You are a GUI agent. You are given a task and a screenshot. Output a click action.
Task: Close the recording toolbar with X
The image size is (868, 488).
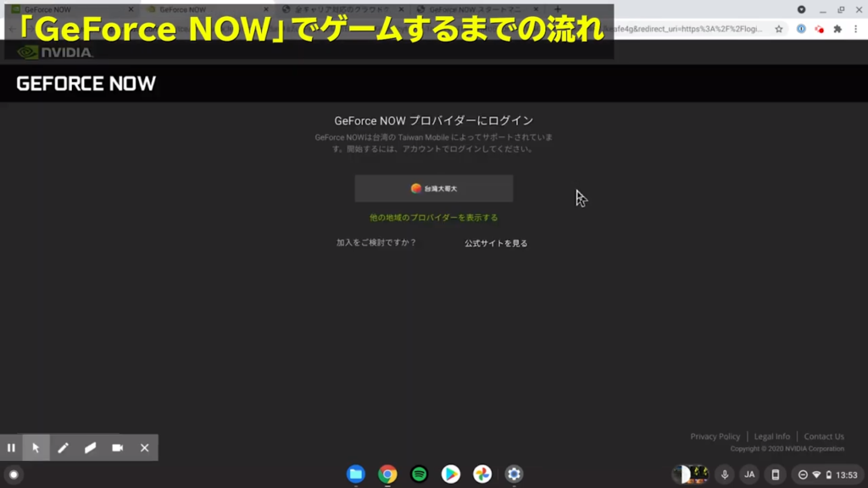[x=144, y=448]
